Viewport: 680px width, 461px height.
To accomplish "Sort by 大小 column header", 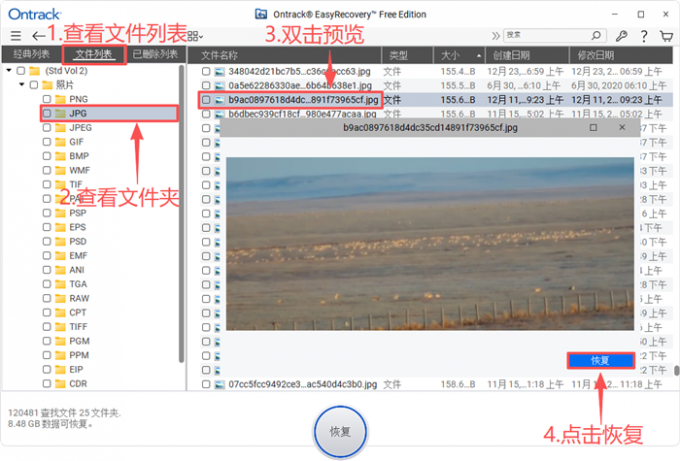I will (459, 55).
